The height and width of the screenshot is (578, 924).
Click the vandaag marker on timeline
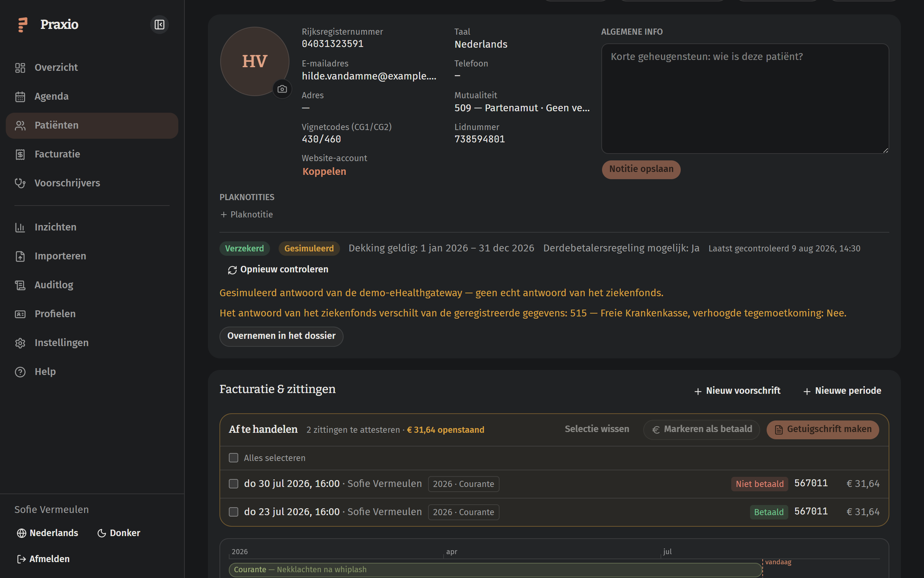tap(778, 562)
